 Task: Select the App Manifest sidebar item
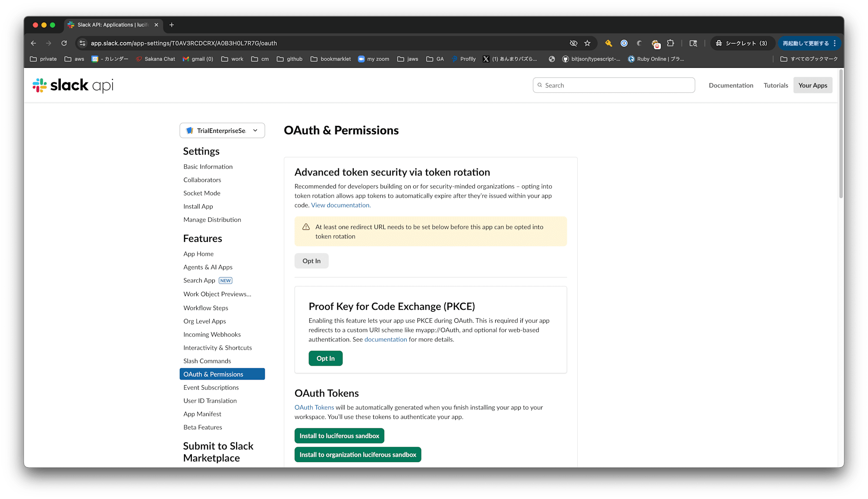click(x=202, y=414)
